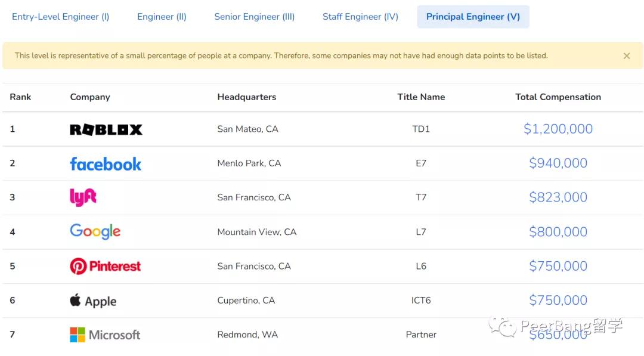Click Google's $800,000 total compensation
This screenshot has width=644, height=356.
point(558,232)
